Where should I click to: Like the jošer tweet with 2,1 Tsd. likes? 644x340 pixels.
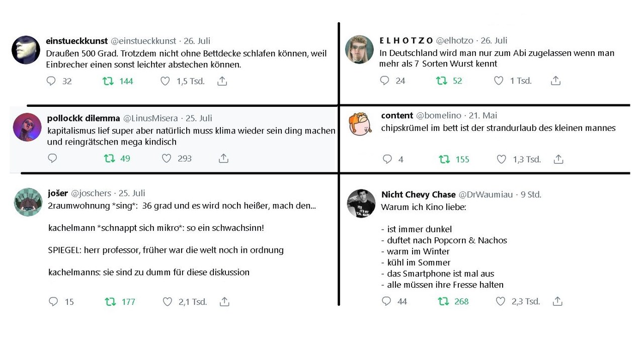click(168, 302)
